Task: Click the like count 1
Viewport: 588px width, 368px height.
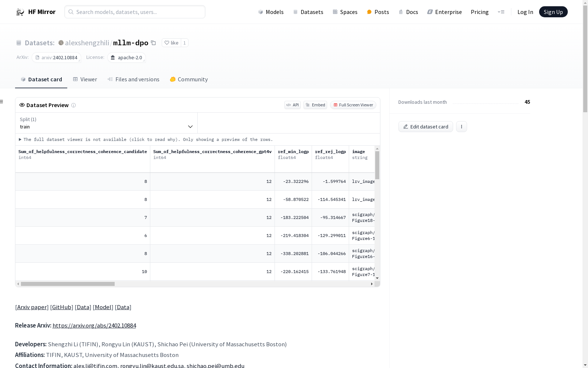Action: pyautogui.click(x=184, y=43)
